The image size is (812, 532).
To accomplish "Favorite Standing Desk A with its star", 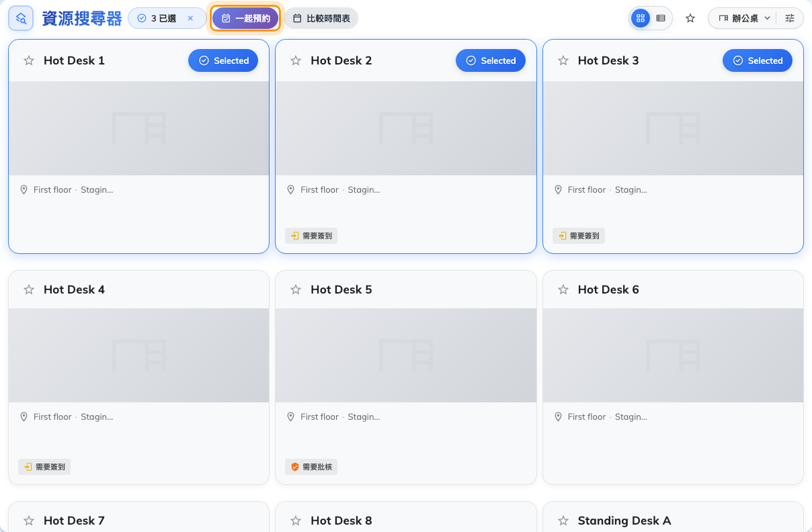I will point(563,521).
